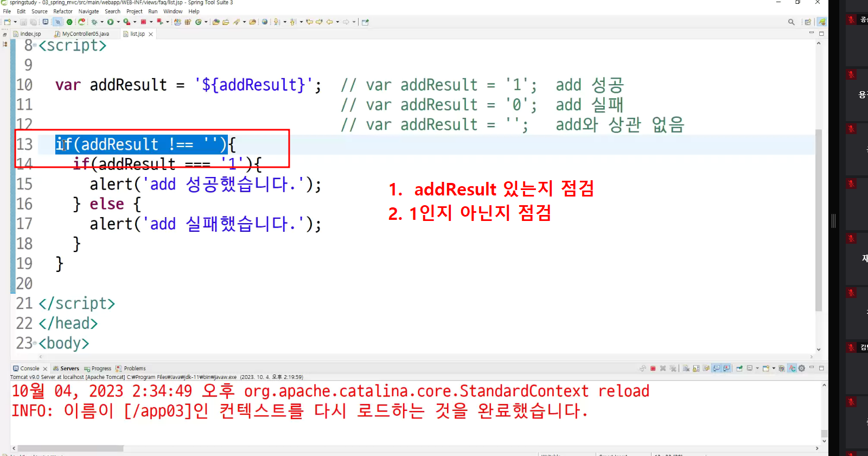This screenshot has width=868, height=456.
Task: Toggle Word Wrap in Console toolbar
Action: tap(706, 369)
